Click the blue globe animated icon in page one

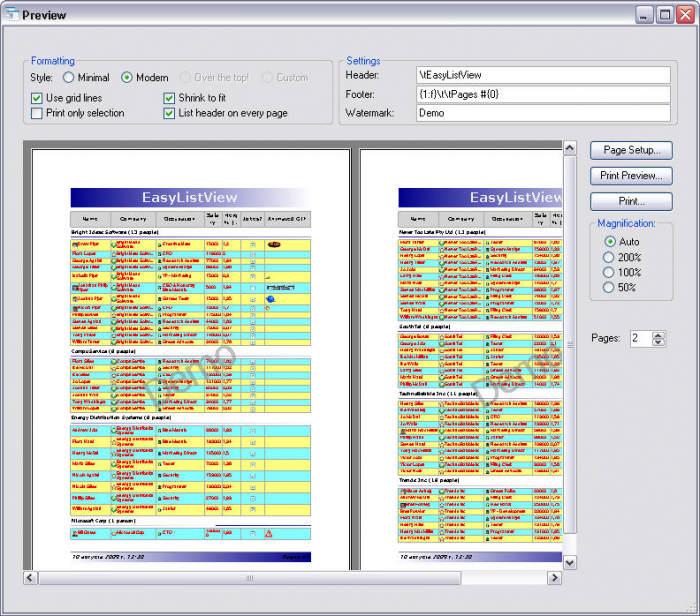(271, 299)
